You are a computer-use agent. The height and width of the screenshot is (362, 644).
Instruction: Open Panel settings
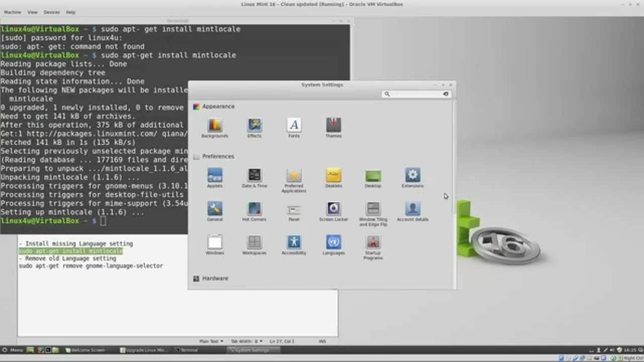click(294, 212)
